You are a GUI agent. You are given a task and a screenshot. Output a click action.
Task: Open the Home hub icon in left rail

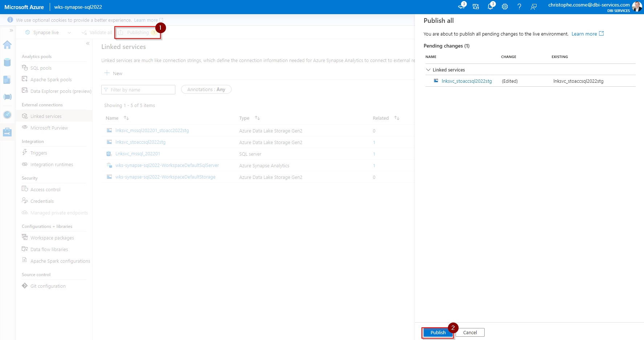point(7,45)
